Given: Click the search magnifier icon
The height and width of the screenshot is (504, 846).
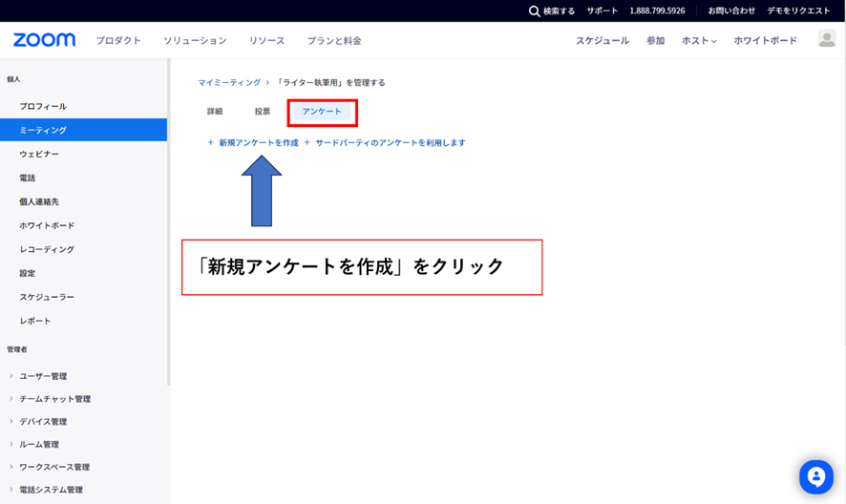Looking at the screenshot, I should 534,11.
